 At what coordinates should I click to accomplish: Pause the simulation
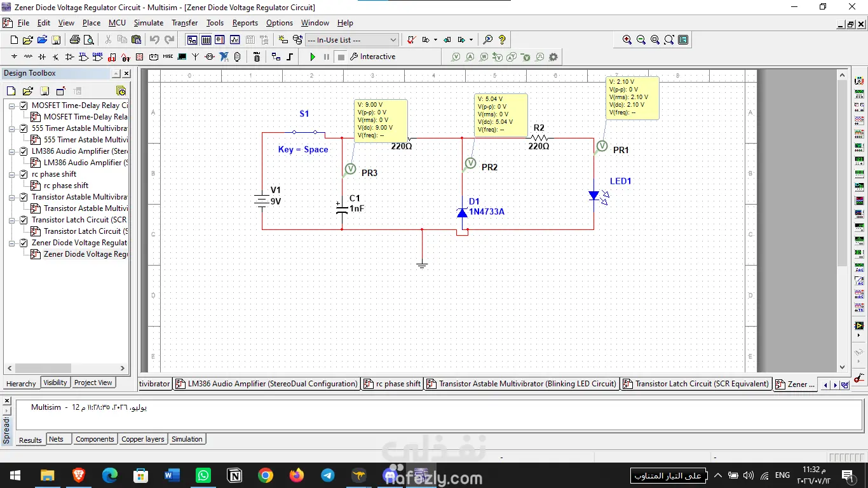327,57
